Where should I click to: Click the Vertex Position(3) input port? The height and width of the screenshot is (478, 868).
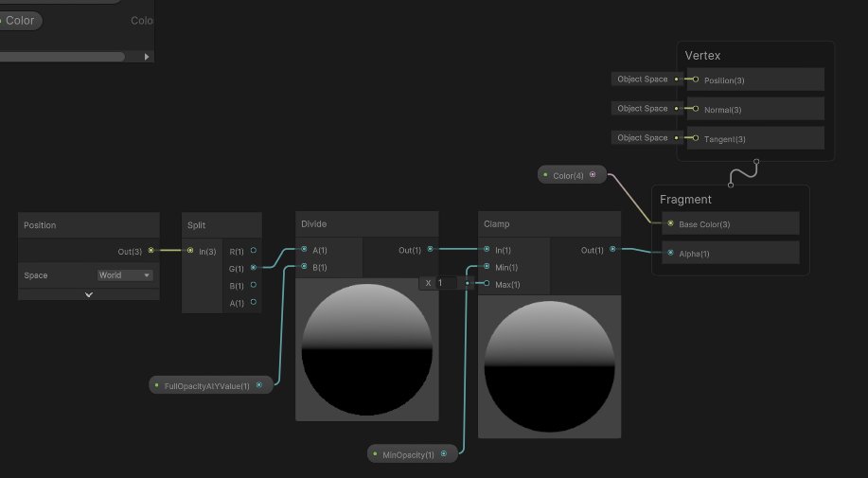pyautogui.click(x=696, y=80)
